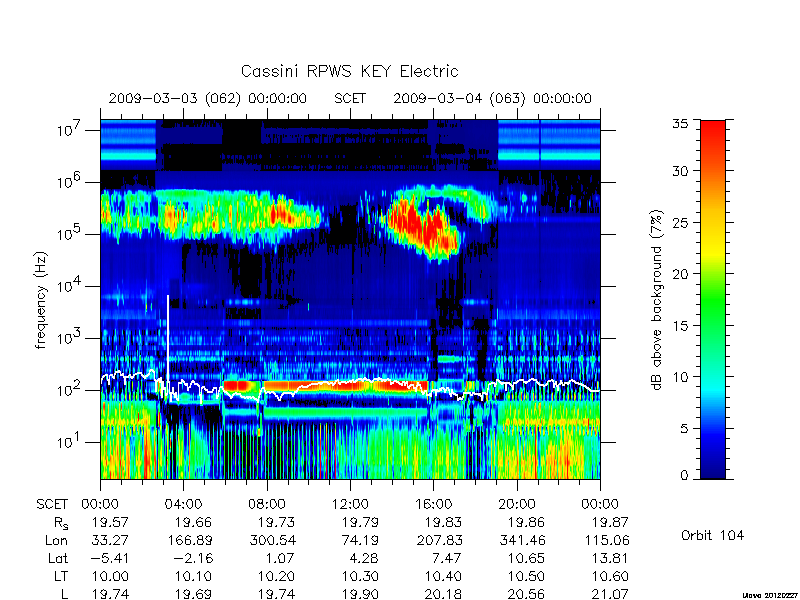The height and width of the screenshot is (600, 800).
Task: Click the 'dB above background (7%)' label
Action: pos(657,300)
